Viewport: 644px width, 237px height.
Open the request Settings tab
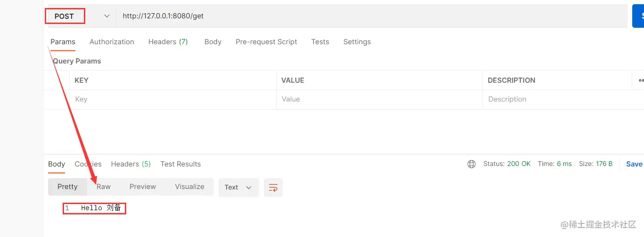357,42
